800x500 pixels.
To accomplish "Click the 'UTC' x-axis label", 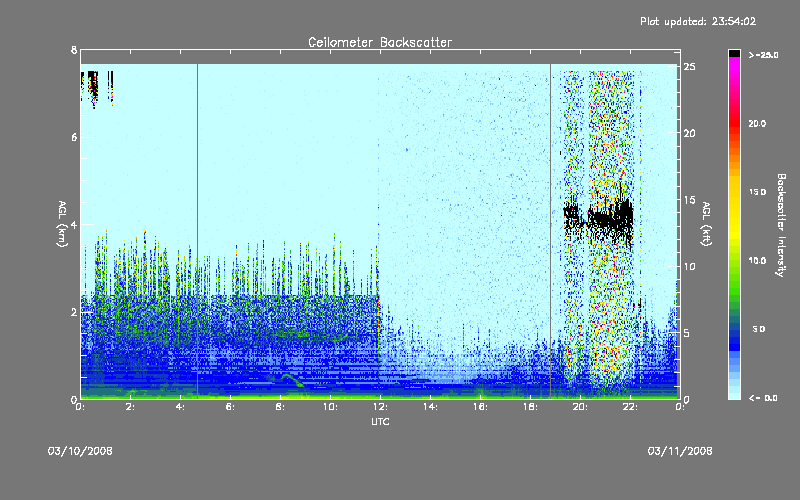I will pos(380,421).
